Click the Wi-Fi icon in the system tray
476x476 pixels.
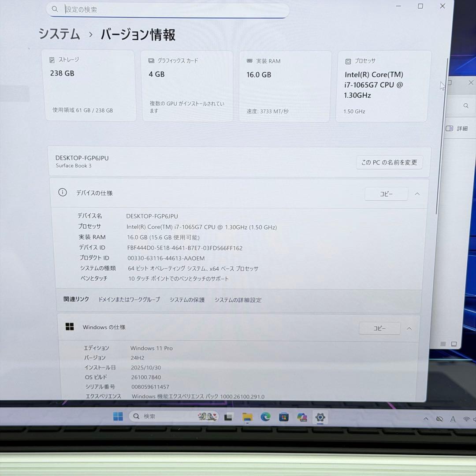click(466, 419)
